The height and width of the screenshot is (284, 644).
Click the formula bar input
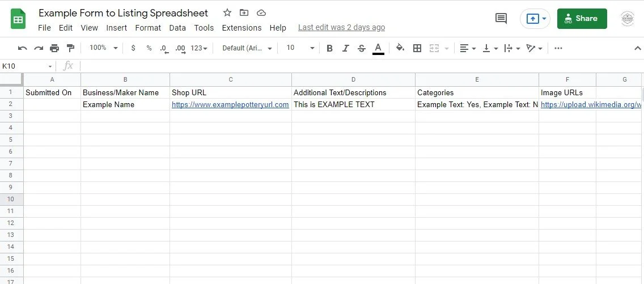click(x=362, y=66)
